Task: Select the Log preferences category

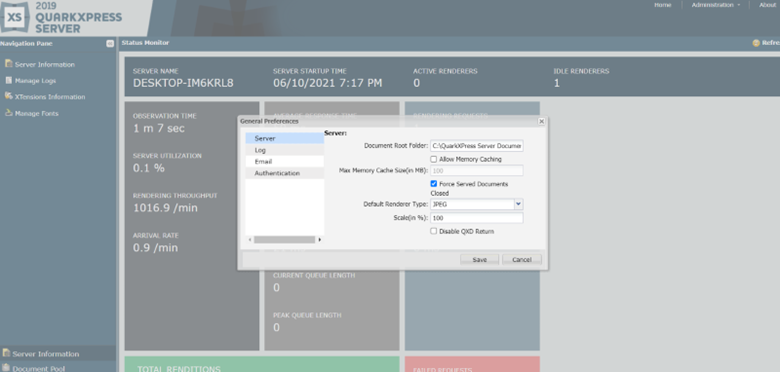Action: (285, 150)
